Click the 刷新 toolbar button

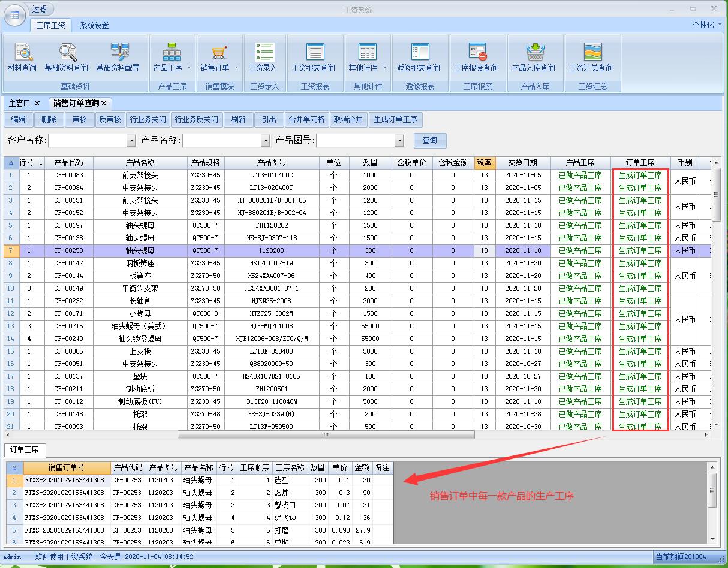pos(238,119)
